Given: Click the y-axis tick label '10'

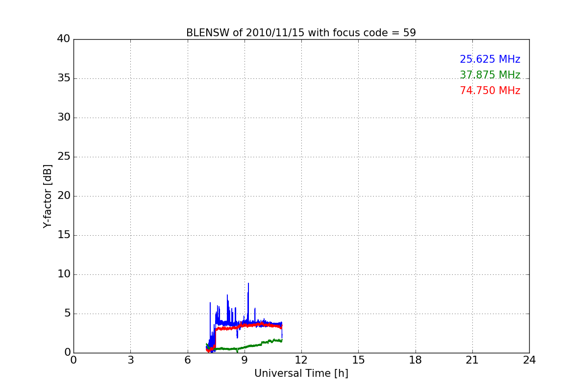Looking at the screenshot, I should coord(64,274).
